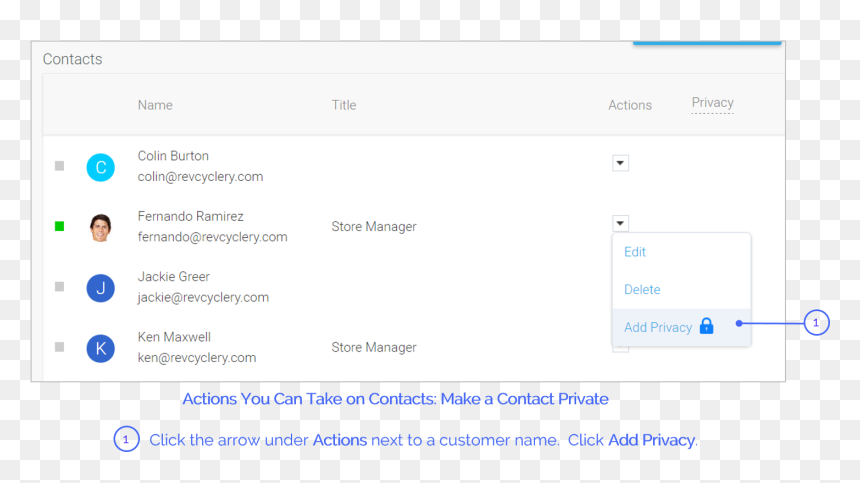The height and width of the screenshot is (483, 860).
Task: Click the Actions column header
Action: coord(630,105)
